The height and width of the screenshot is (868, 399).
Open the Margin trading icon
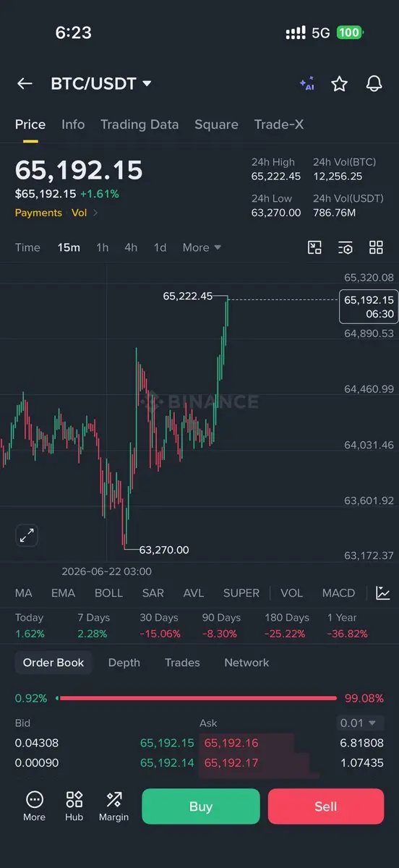coord(113,806)
